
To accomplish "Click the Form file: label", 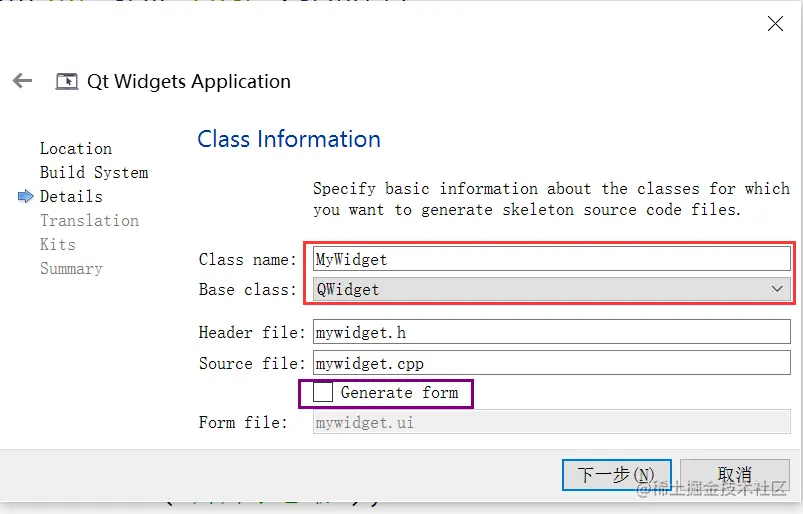I will click(243, 422).
